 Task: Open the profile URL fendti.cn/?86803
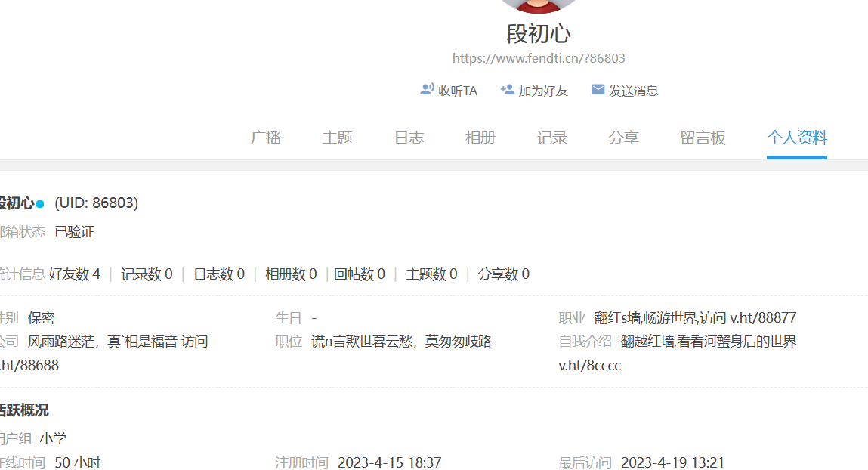pyautogui.click(x=539, y=59)
